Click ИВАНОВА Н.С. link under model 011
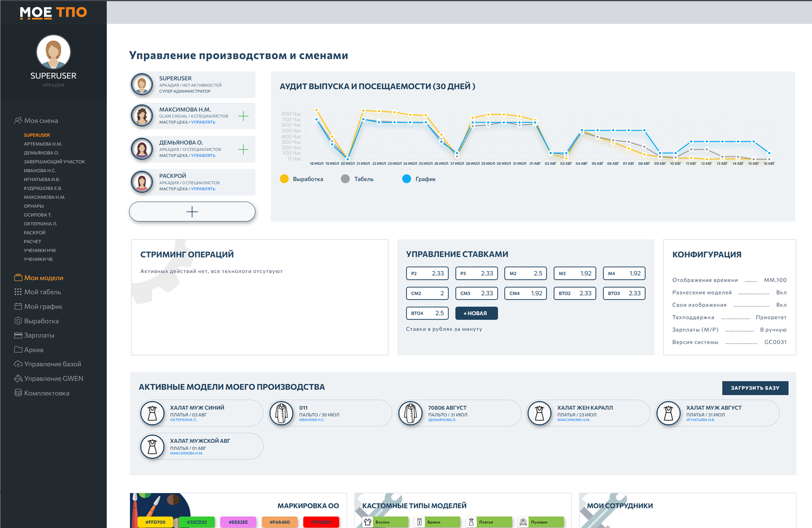 pyautogui.click(x=312, y=420)
